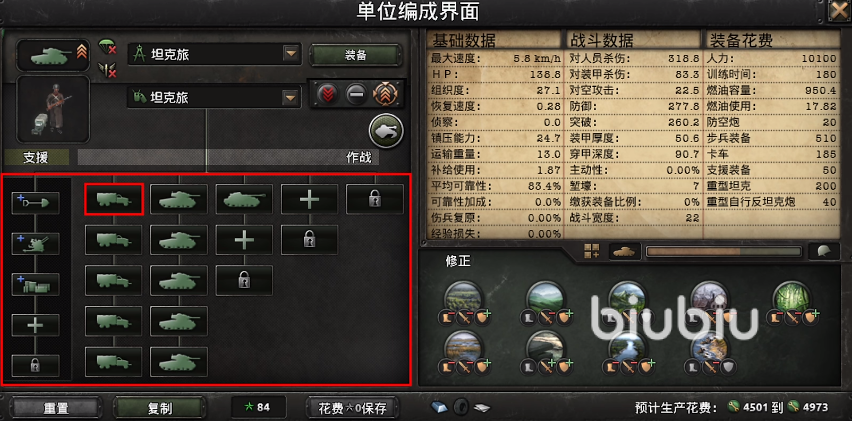This screenshot has width=852, height=421.
Task: Add battalion in the empty fourth column
Action: click(x=309, y=199)
